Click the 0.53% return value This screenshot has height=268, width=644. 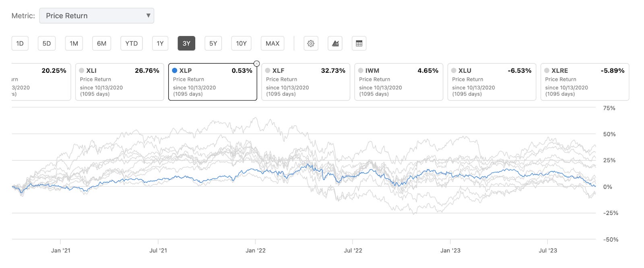pyautogui.click(x=242, y=71)
